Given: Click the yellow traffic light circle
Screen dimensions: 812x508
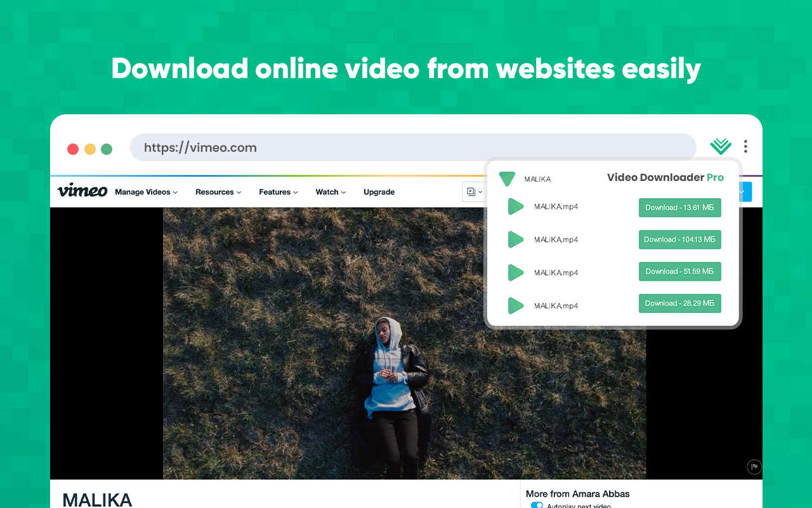Looking at the screenshot, I should tap(89, 149).
